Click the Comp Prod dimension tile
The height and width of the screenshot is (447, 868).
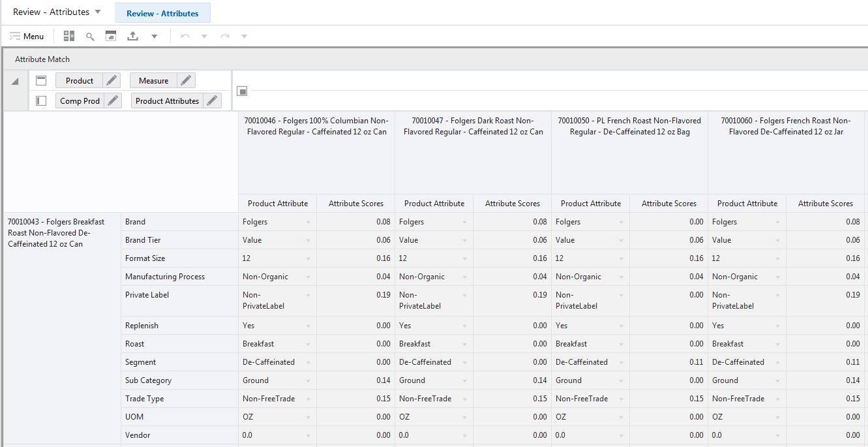pyautogui.click(x=80, y=101)
